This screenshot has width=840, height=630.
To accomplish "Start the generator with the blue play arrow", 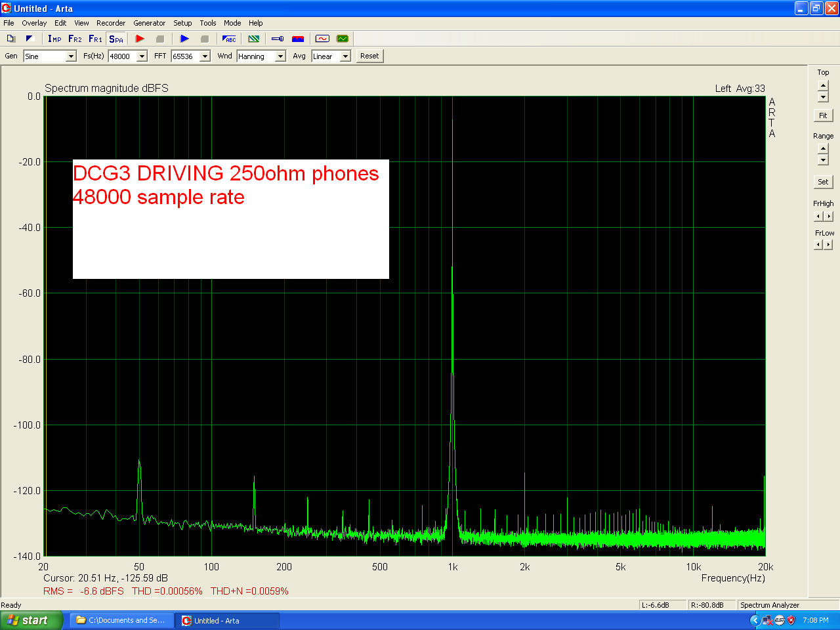I will [x=184, y=39].
